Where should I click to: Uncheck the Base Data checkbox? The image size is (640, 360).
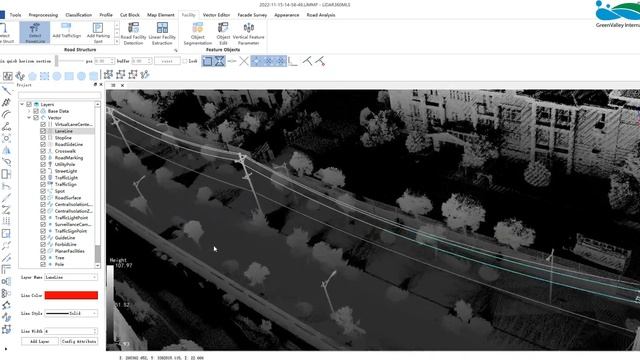(36, 111)
